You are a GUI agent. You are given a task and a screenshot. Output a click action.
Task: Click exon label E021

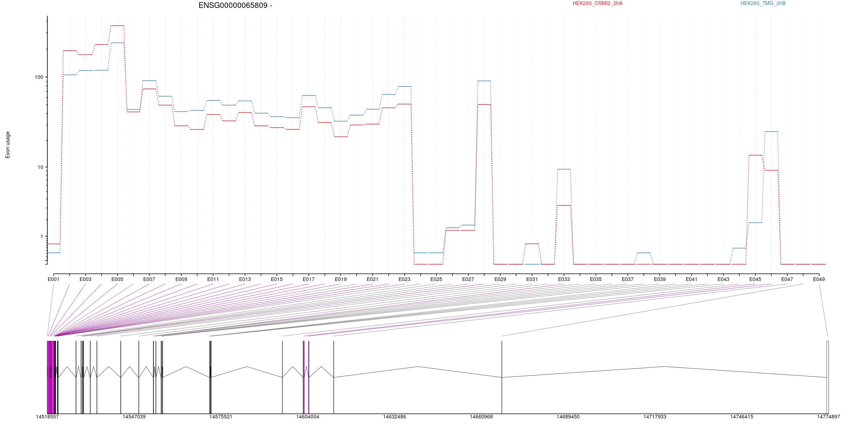[373, 279]
